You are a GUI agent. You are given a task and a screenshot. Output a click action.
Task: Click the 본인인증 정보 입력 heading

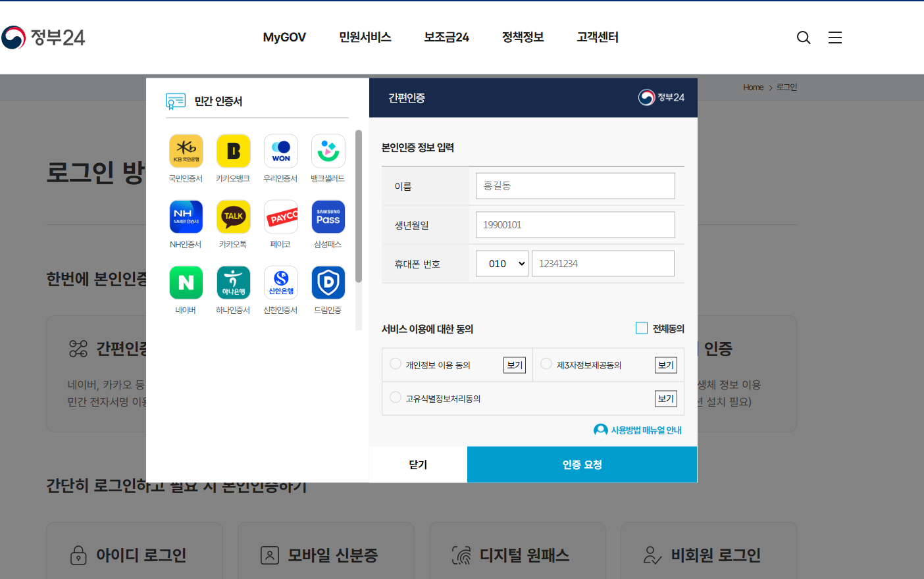point(418,147)
